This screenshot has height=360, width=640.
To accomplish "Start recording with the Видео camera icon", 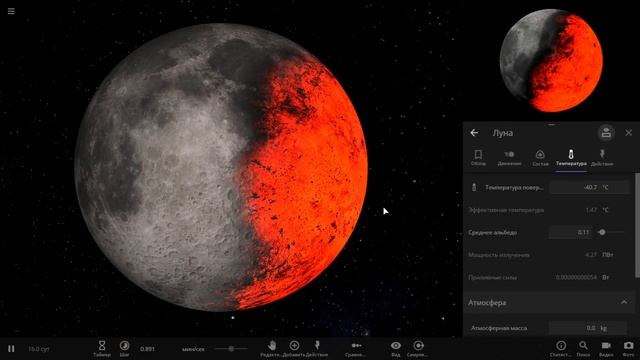I will [606, 349].
